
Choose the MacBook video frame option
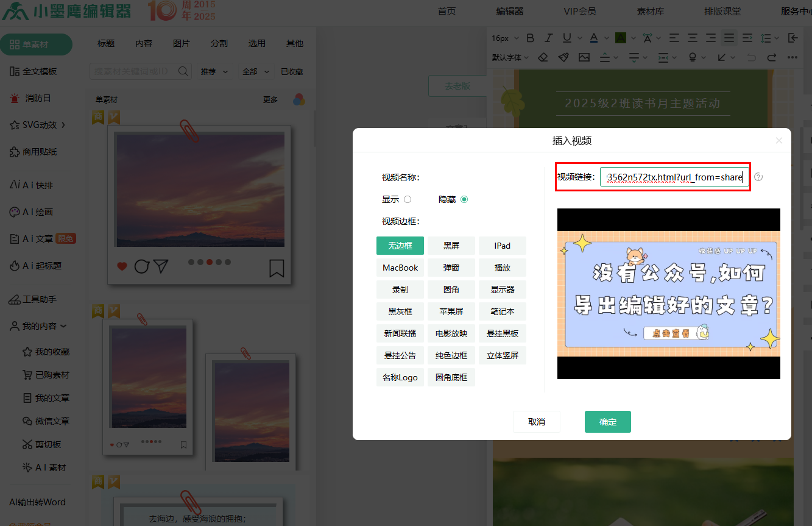coord(400,268)
